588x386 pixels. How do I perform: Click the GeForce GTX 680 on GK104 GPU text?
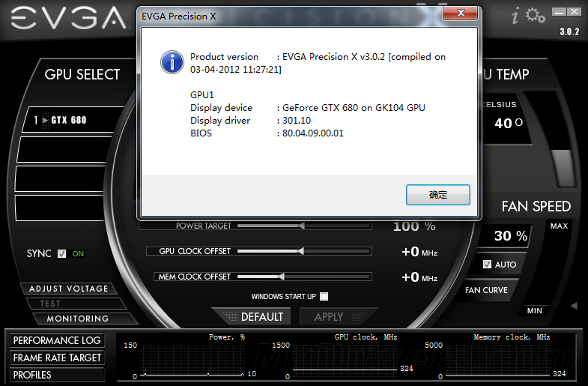tap(354, 108)
